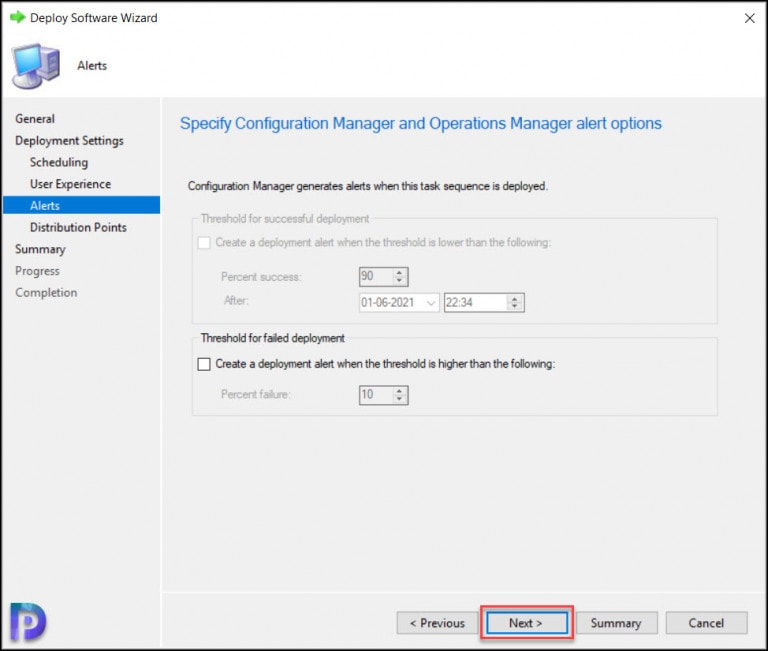The width and height of the screenshot is (768, 651).
Task: Open the General wizard page
Action: [35, 119]
